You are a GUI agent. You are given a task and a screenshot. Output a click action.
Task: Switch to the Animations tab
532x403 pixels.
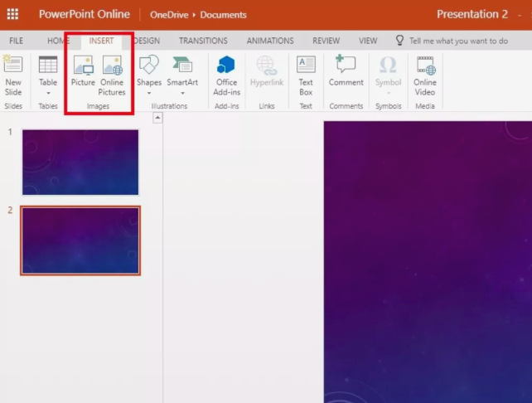click(x=270, y=41)
